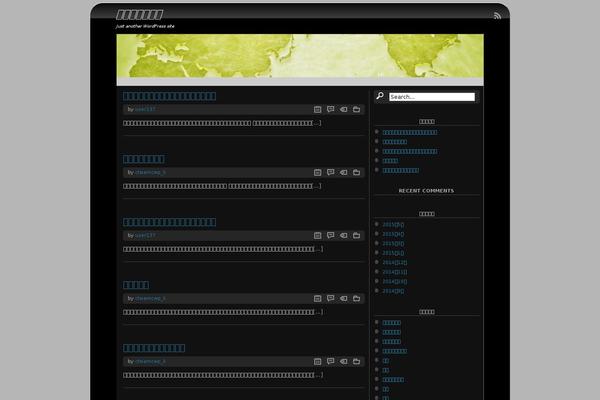The height and width of the screenshot is (400, 600).
Task: Click the calendar date icon of first post
Action: click(318, 109)
